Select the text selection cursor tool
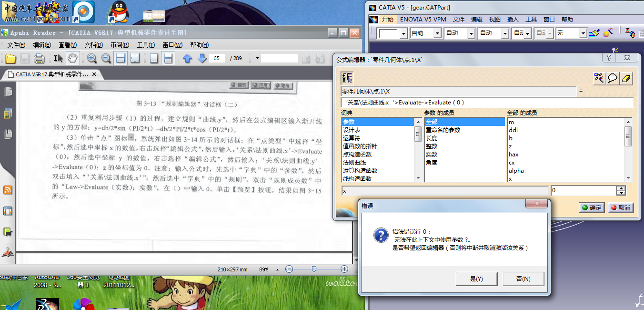 [x=58, y=59]
